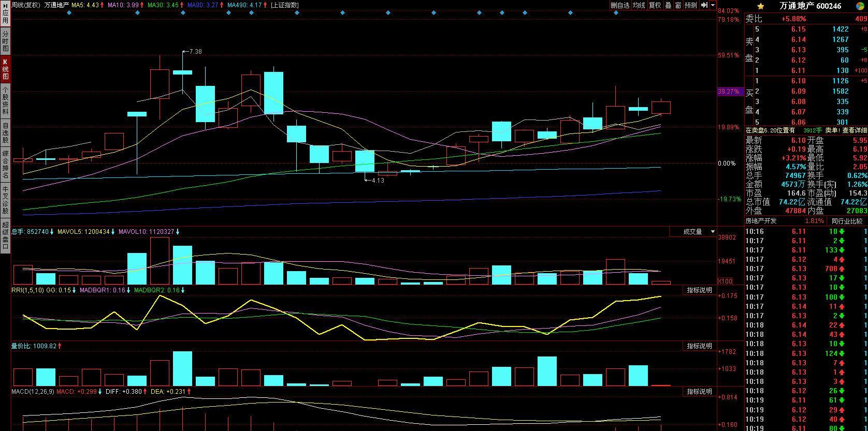Click the MA30: 3.45 indicator value
The width and height of the screenshot is (868, 431).
(163, 5)
